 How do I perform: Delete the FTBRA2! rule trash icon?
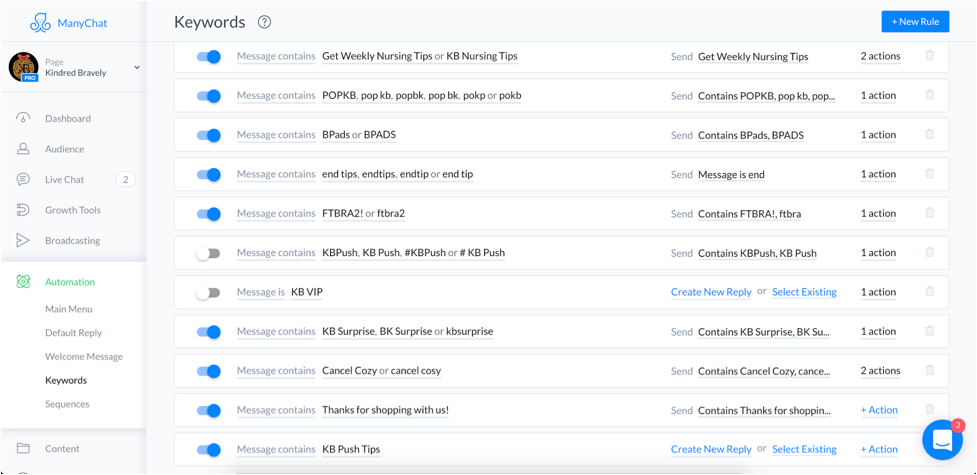click(930, 213)
